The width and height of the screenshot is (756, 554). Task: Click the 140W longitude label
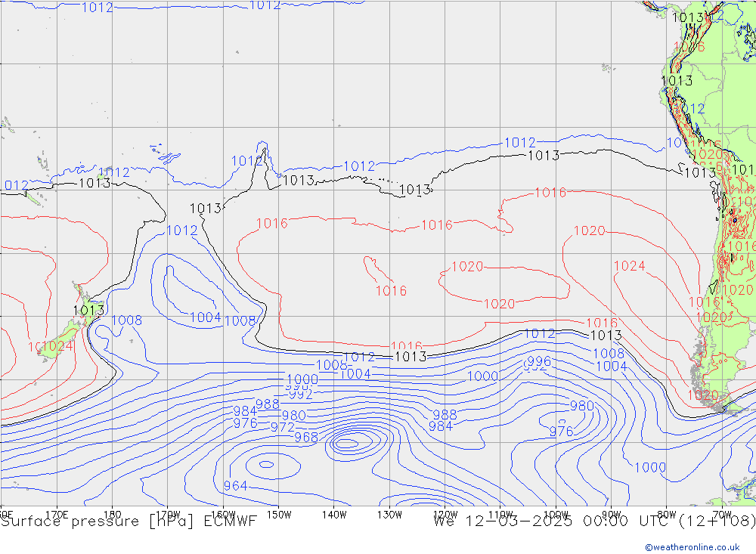(x=334, y=515)
